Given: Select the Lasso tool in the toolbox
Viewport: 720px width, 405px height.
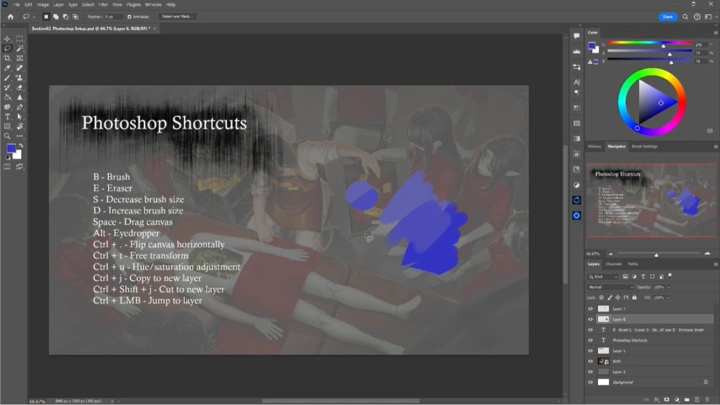Looking at the screenshot, I should point(7,49).
